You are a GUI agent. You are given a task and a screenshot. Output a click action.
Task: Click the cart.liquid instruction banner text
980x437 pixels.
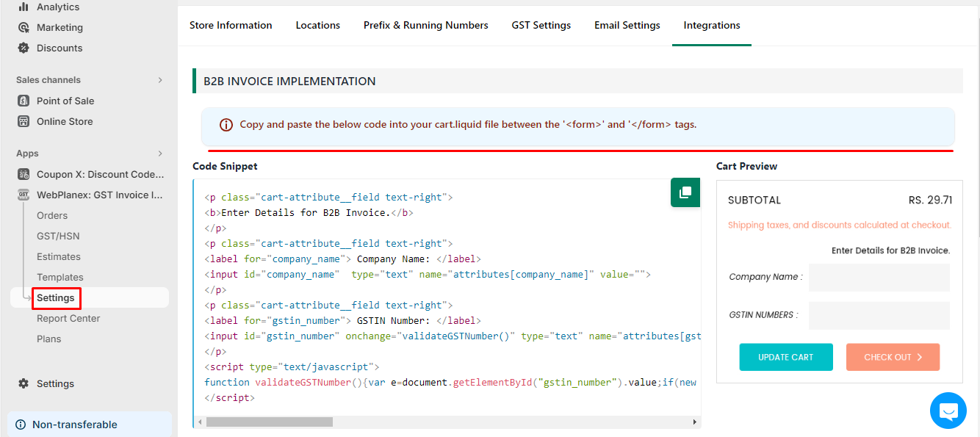click(x=468, y=125)
